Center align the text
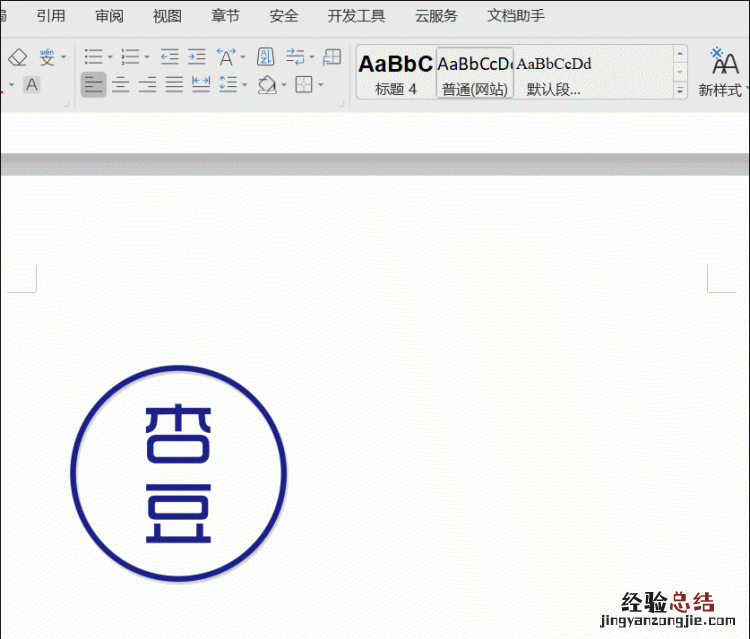This screenshot has width=750, height=639. click(x=120, y=85)
